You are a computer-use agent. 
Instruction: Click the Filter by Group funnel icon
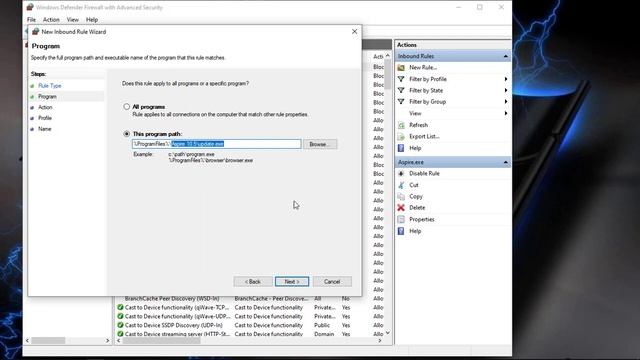coord(401,102)
